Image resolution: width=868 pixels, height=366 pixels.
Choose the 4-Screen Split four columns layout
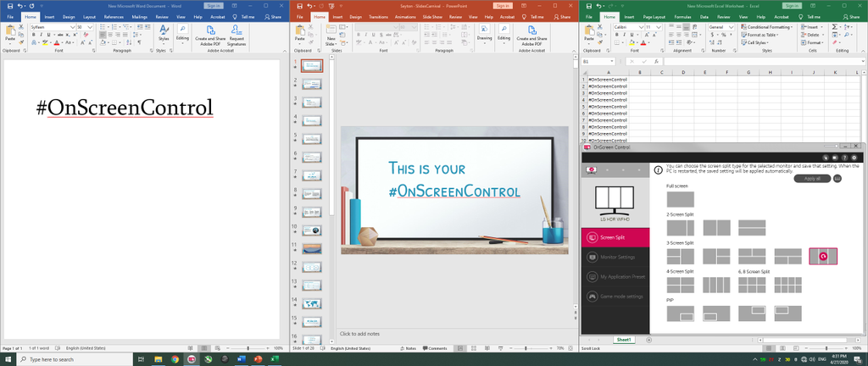(x=716, y=285)
